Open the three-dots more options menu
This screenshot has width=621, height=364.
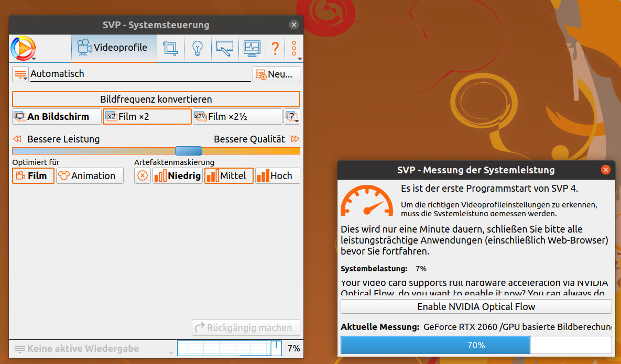pyautogui.click(x=294, y=48)
